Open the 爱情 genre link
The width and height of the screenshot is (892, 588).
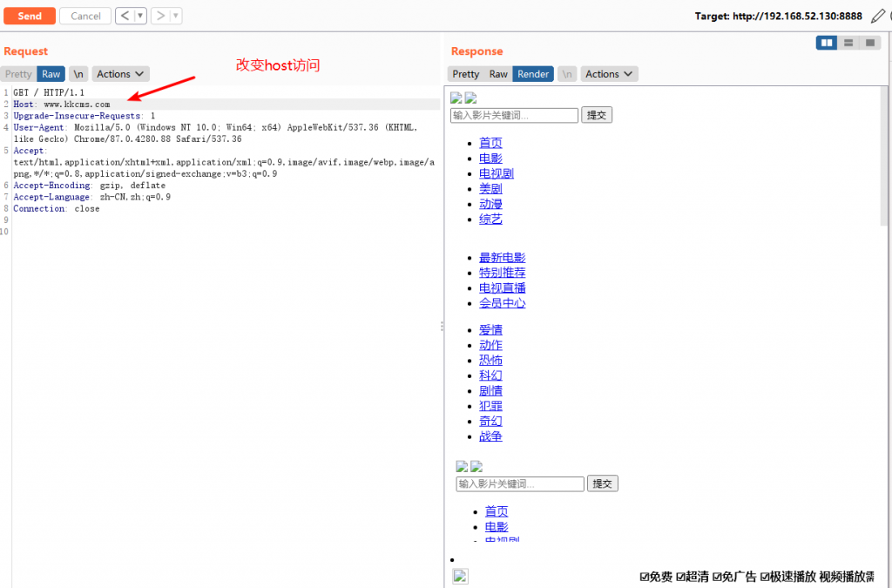[x=490, y=330]
